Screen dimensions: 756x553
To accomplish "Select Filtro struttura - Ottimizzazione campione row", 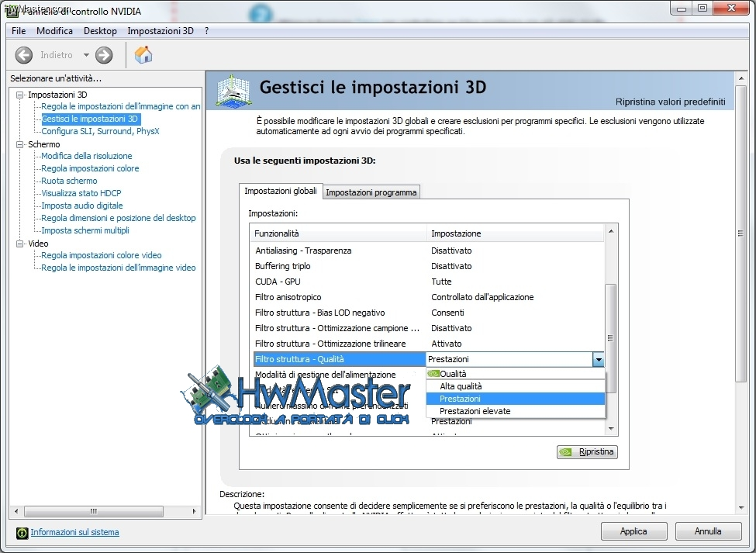I will pyautogui.click(x=428, y=328).
